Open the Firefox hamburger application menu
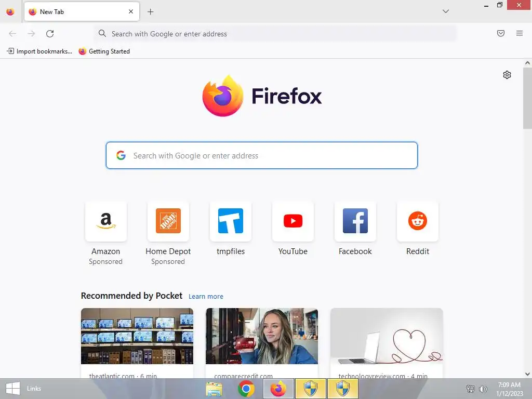The width and height of the screenshot is (532, 399). pos(520,33)
